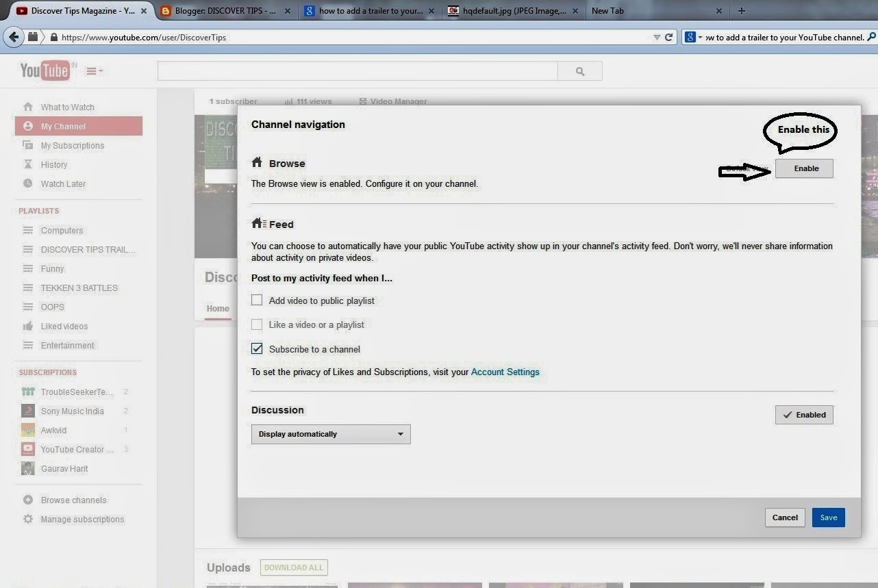
Task: Switch to the New Tab browser tab
Action: [x=657, y=11]
